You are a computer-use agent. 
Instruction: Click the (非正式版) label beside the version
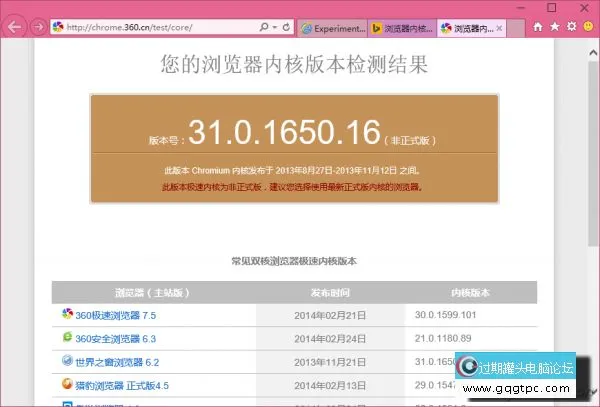point(410,141)
